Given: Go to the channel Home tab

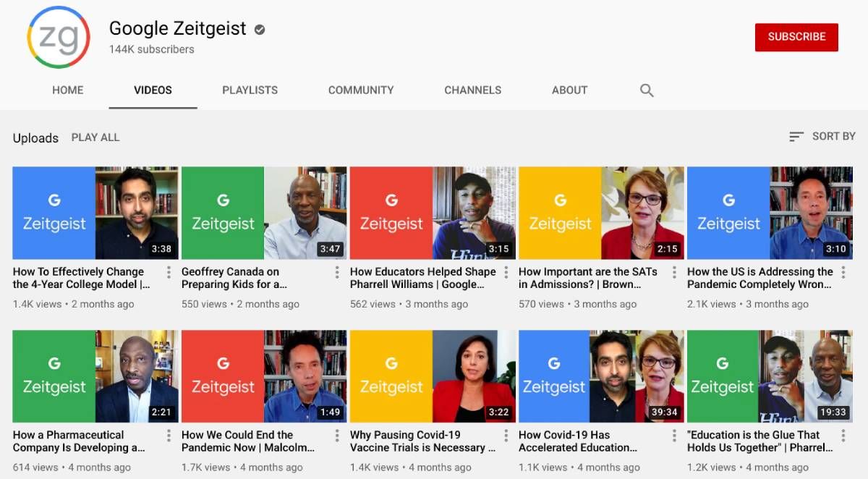Looking at the screenshot, I should 68,90.
